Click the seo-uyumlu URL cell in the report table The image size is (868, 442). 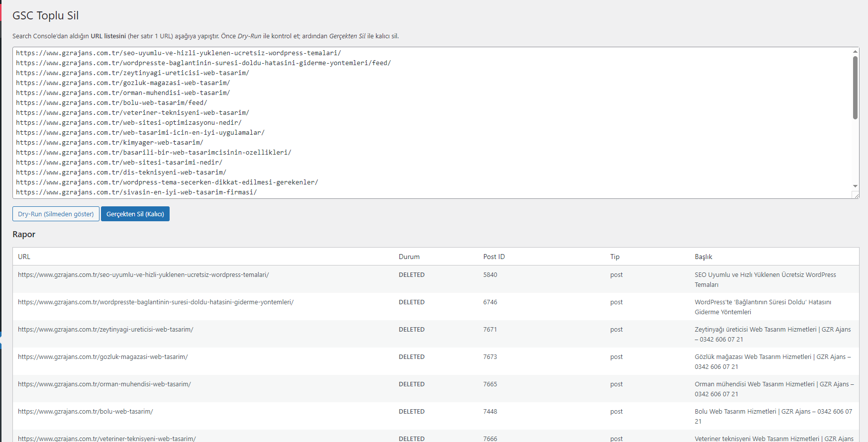tap(143, 274)
